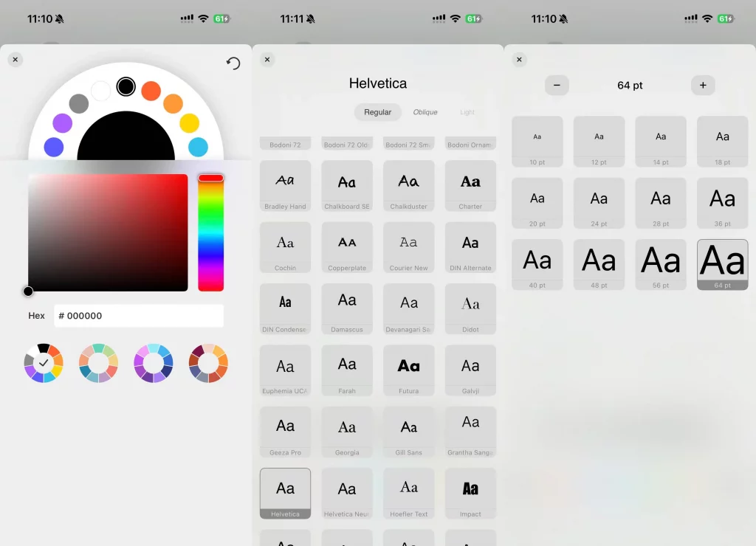Select the Galvji font tile

(x=470, y=370)
